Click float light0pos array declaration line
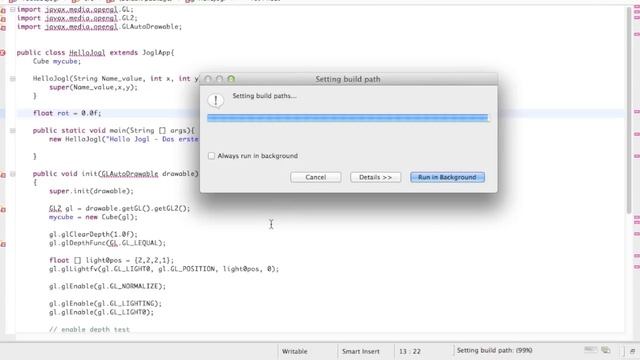This screenshot has height=360, width=640. [x=111, y=260]
